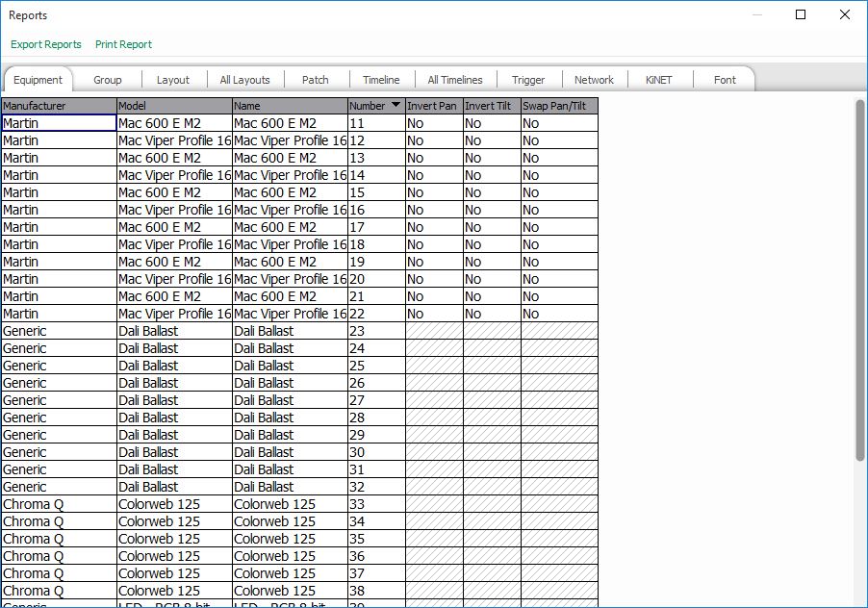Click the vertical scrollbar thumb of the table
Viewport: 868px width, 608px height.
[x=859, y=280]
